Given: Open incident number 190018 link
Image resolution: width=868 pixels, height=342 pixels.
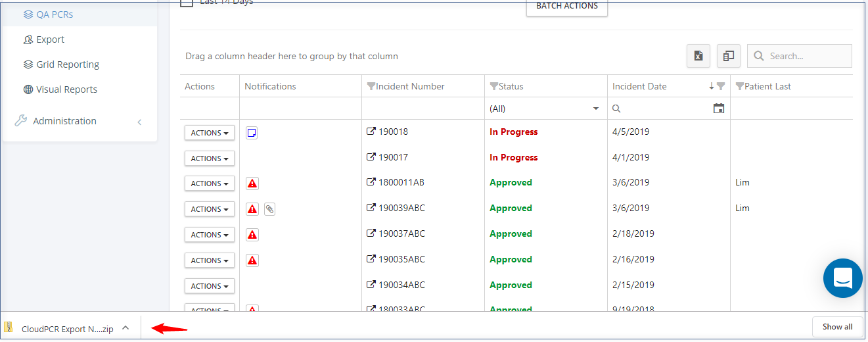Looking at the screenshot, I should pyautogui.click(x=393, y=132).
